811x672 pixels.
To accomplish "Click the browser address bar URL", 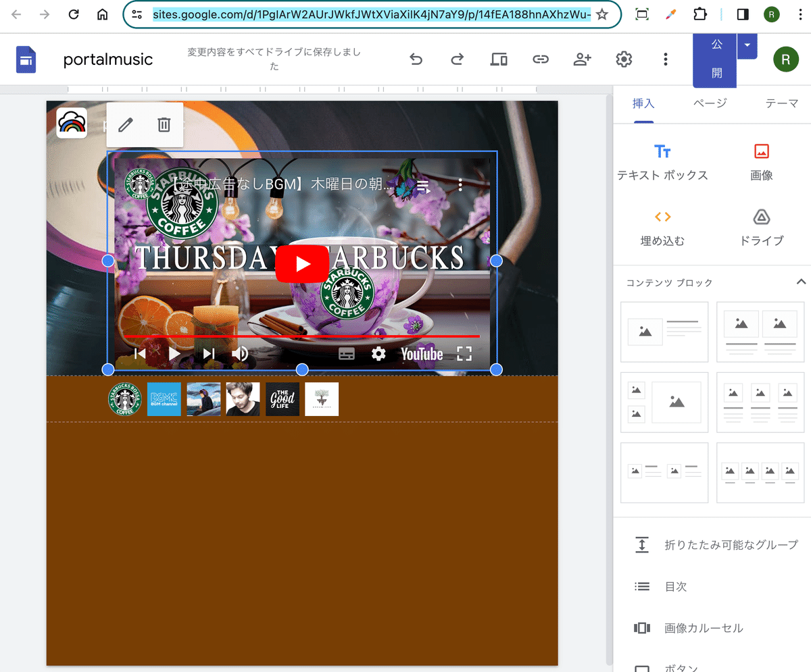I will (x=372, y=14).
